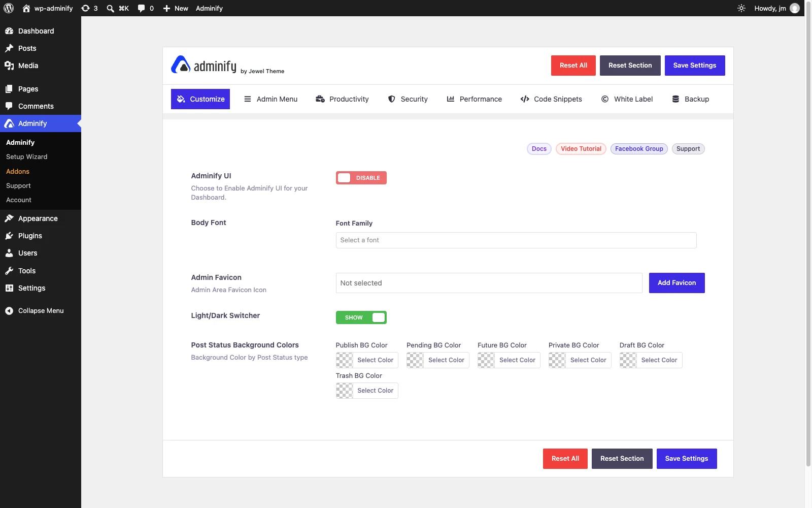
Task: Open the Docs link
Action: point(539,149)
